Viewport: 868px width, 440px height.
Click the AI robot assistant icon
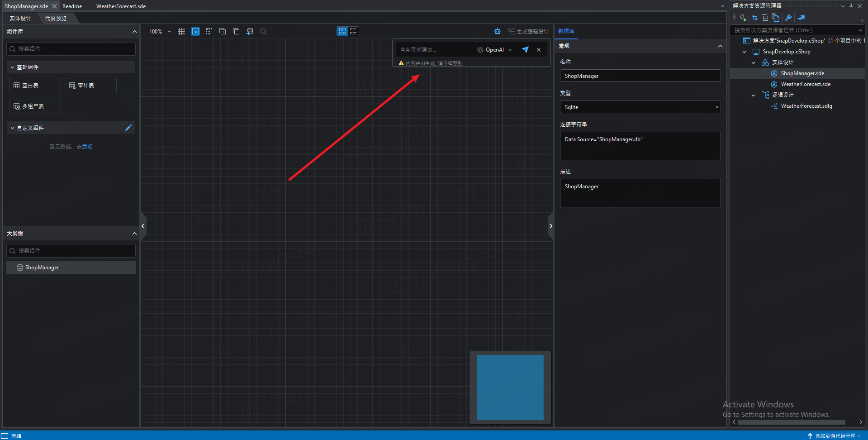[x=498, y=31]
